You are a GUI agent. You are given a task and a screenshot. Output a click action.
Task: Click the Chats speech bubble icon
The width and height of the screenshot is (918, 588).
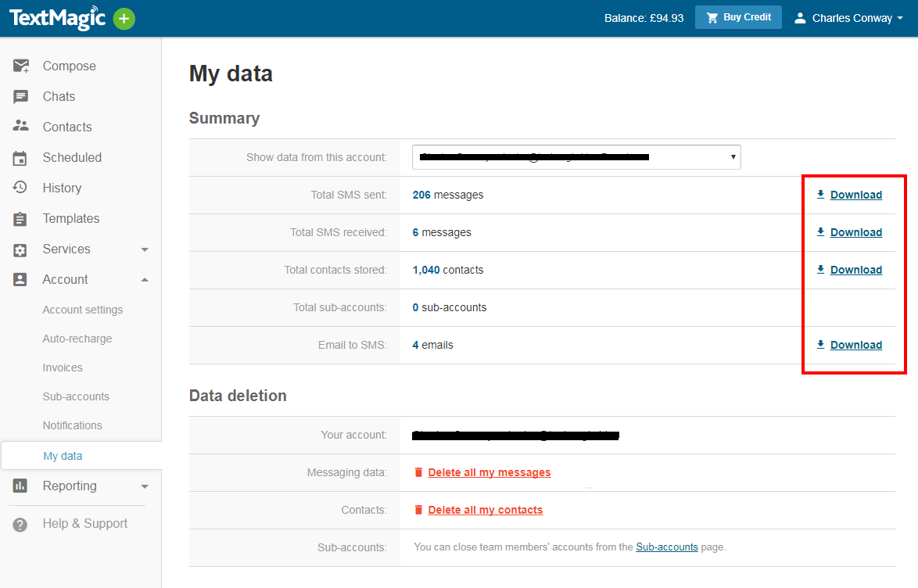(x=20, y=97)
